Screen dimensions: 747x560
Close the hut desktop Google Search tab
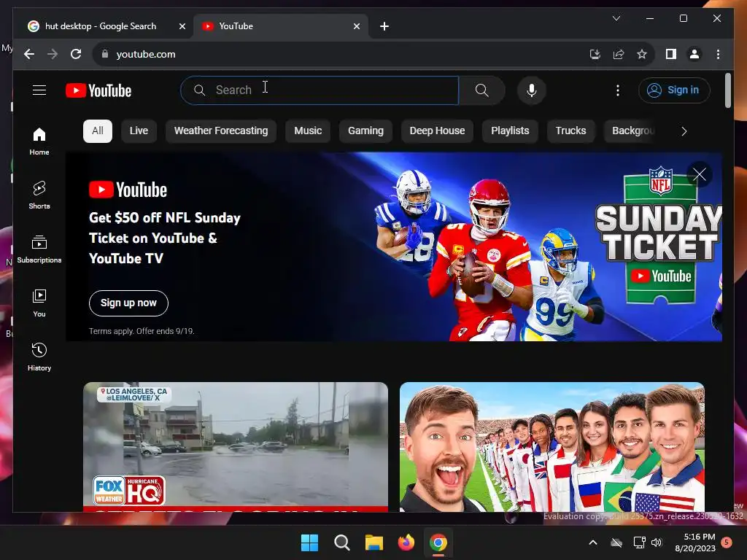click(182, 26)
